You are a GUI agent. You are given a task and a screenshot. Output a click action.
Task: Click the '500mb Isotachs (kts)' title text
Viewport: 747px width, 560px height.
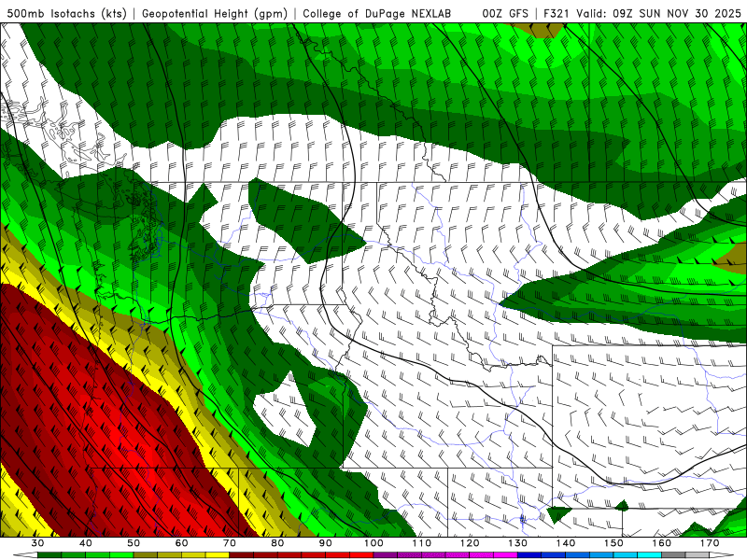tap(66, 13)
